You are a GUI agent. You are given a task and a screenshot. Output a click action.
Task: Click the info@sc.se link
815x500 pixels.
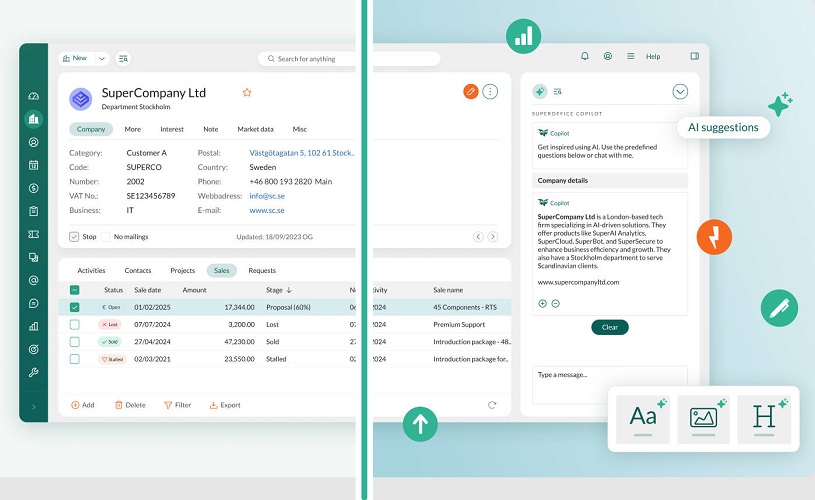click(267, 196)
